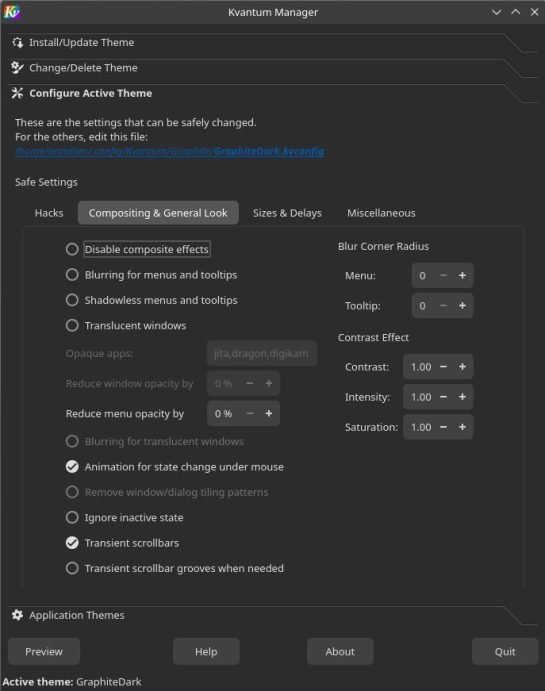545x691 pixels.
Task: Click the Contrast 1.00 value field
Action: point(419,367)
